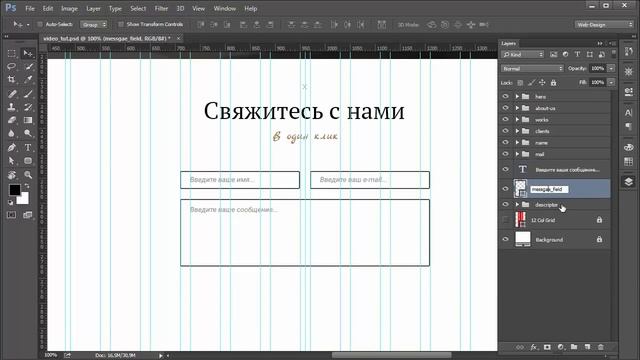Open the Window menu
Screen dimensions: 640x360
pos(224,8)
